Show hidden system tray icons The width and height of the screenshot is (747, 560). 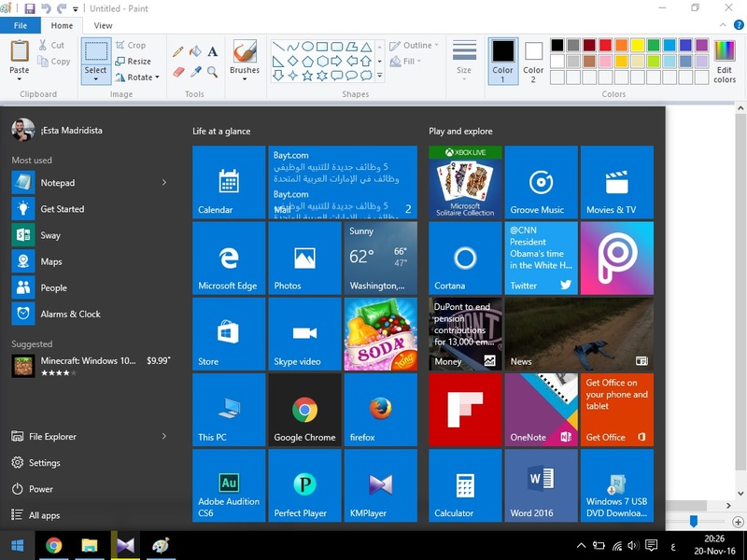pos(581,546)
